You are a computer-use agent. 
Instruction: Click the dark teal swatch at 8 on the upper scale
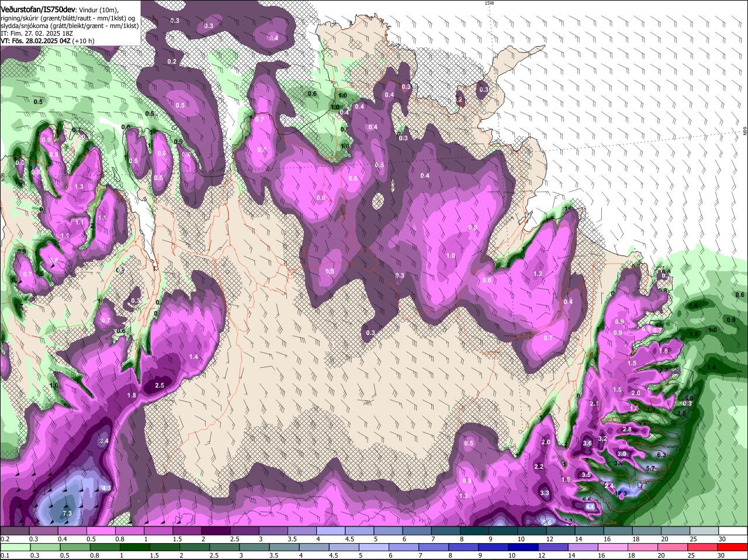pos(475,531)
